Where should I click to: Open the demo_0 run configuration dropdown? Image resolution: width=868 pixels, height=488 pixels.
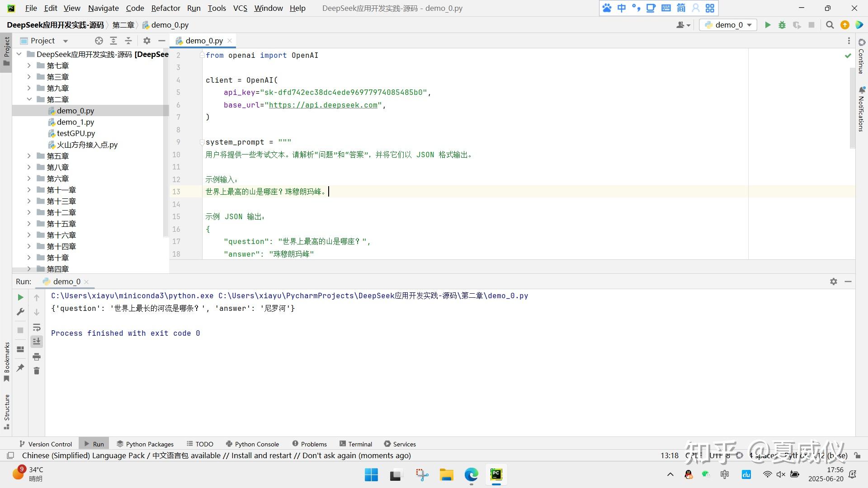(x=728, y=25)
